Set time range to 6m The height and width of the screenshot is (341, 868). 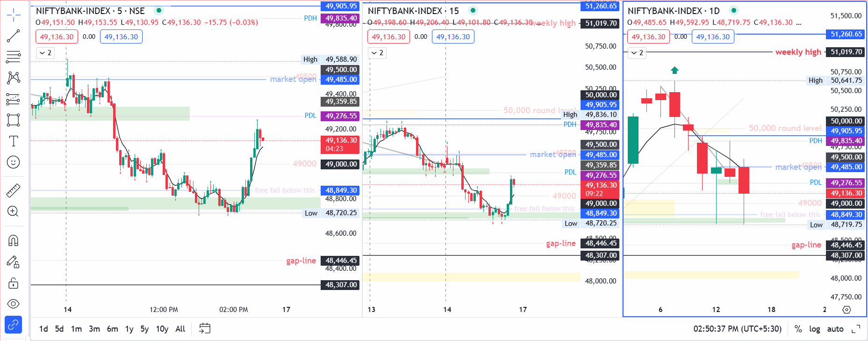pos(113,329)
